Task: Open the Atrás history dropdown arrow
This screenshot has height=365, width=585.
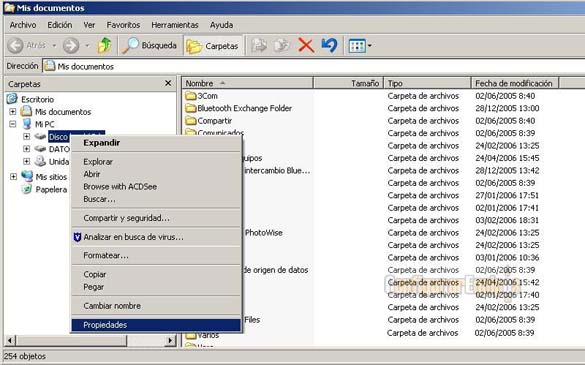Action: 54,46
